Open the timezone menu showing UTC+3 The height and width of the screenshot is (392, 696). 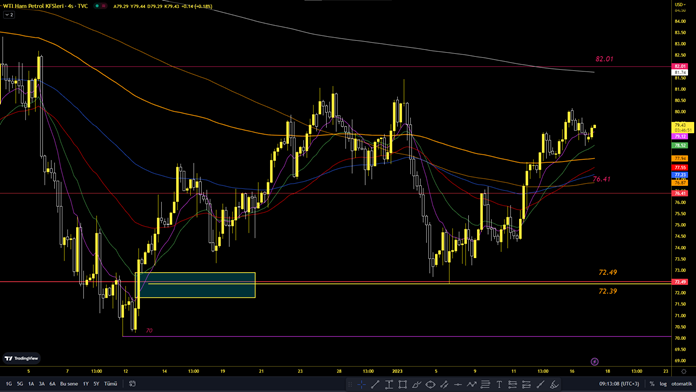click(x=619, y=384)
